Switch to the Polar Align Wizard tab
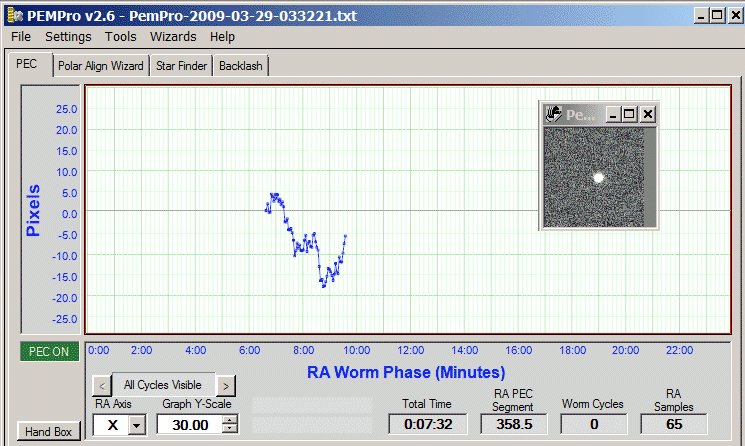Viewport: 745px width, 446px height. coord(101,66)
